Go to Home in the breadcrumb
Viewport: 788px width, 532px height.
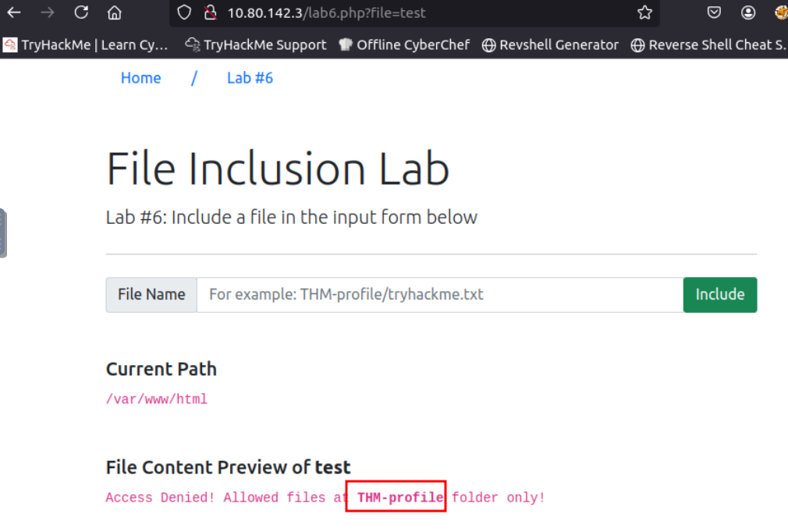[140, 78]
